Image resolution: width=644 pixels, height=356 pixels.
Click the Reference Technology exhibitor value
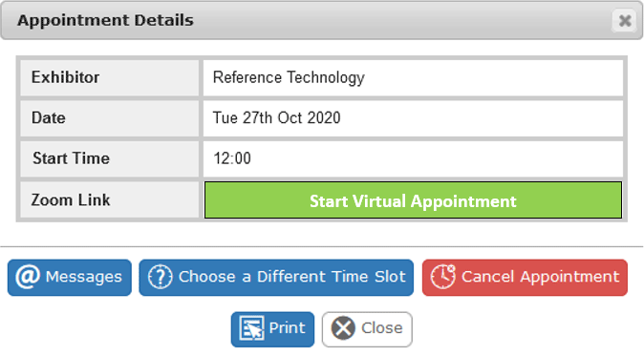(289, 78)
